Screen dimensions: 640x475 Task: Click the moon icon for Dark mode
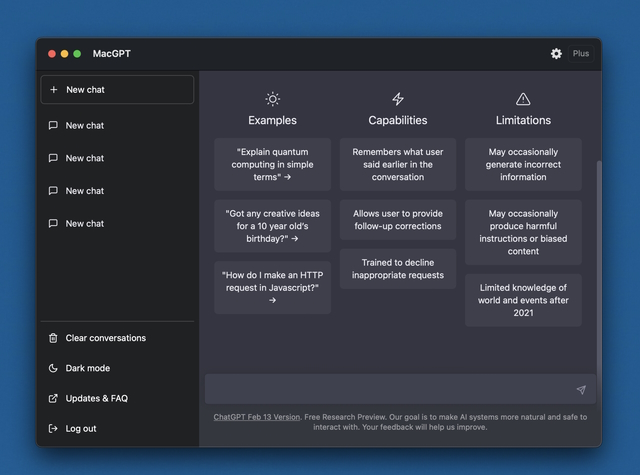pos(53,368)
